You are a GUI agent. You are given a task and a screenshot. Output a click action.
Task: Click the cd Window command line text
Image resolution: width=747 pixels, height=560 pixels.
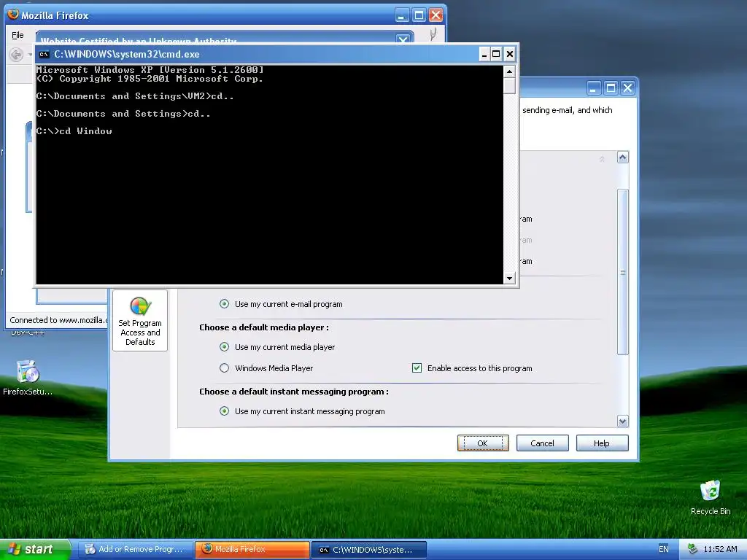[x=74, y=131]
